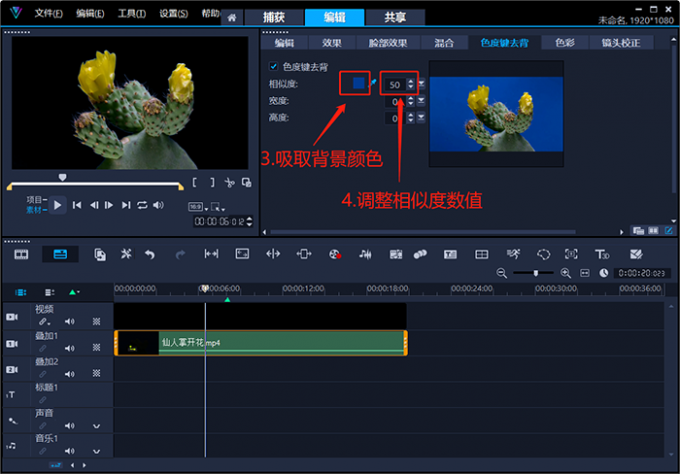This screenshot has width=680, height=474.
Task: Switch to storyboard view
Action: pos(21,254)
